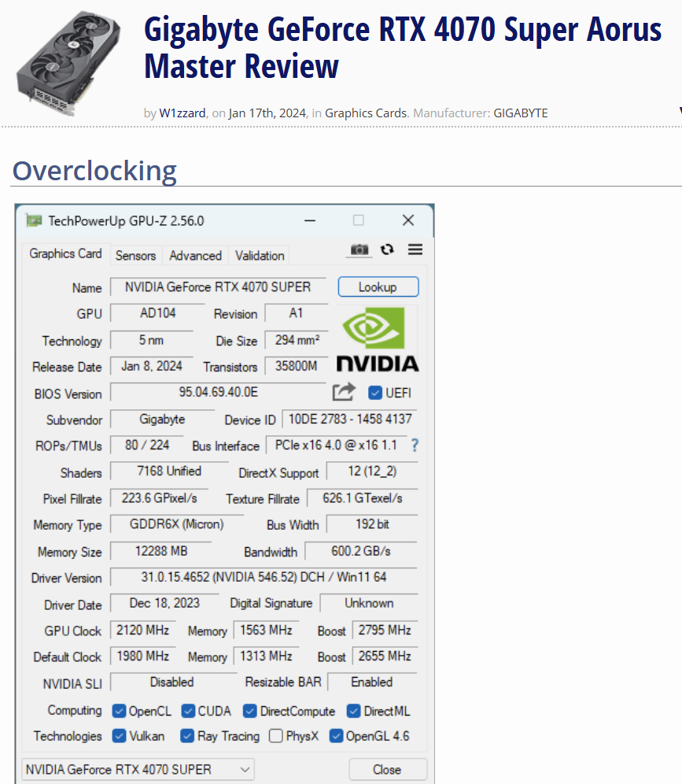Toggle the DirectCompute checkbox
This screenshot has width=682, height=784.
250,711
